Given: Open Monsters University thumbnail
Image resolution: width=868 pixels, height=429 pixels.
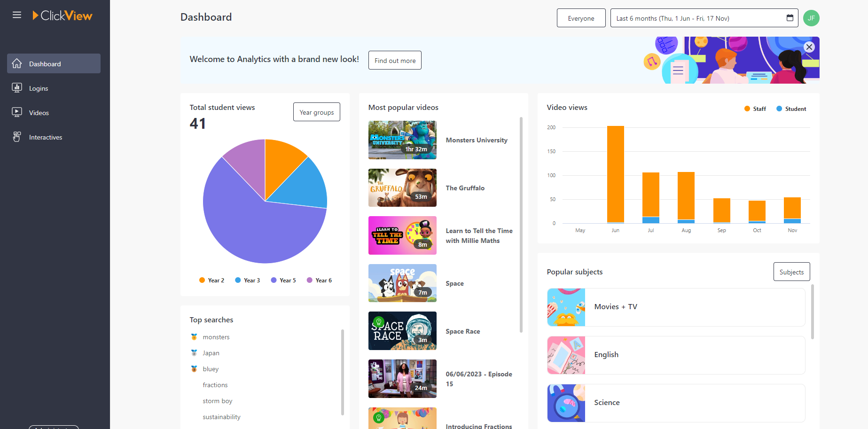Looking at the screenshot, I should point(402,140).
